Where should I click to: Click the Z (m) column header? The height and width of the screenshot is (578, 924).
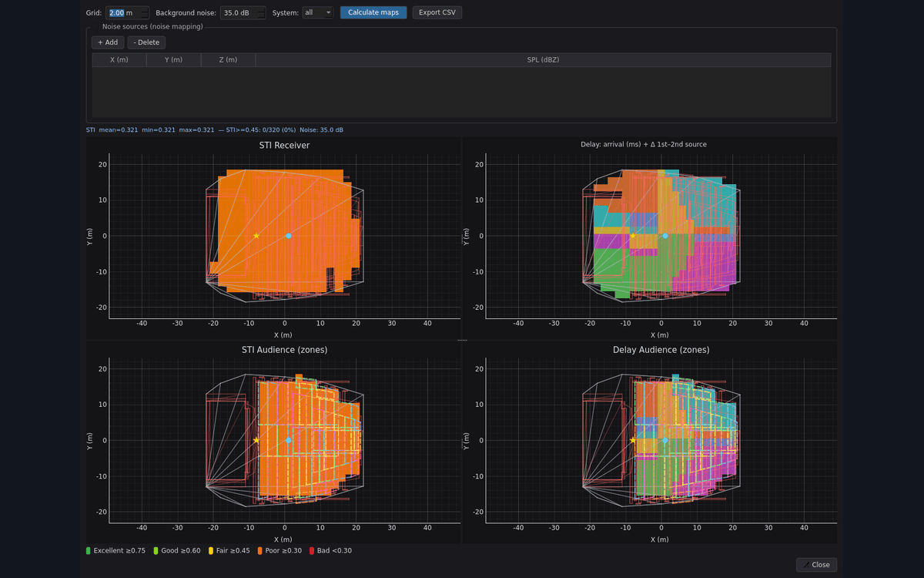(228, 59)
